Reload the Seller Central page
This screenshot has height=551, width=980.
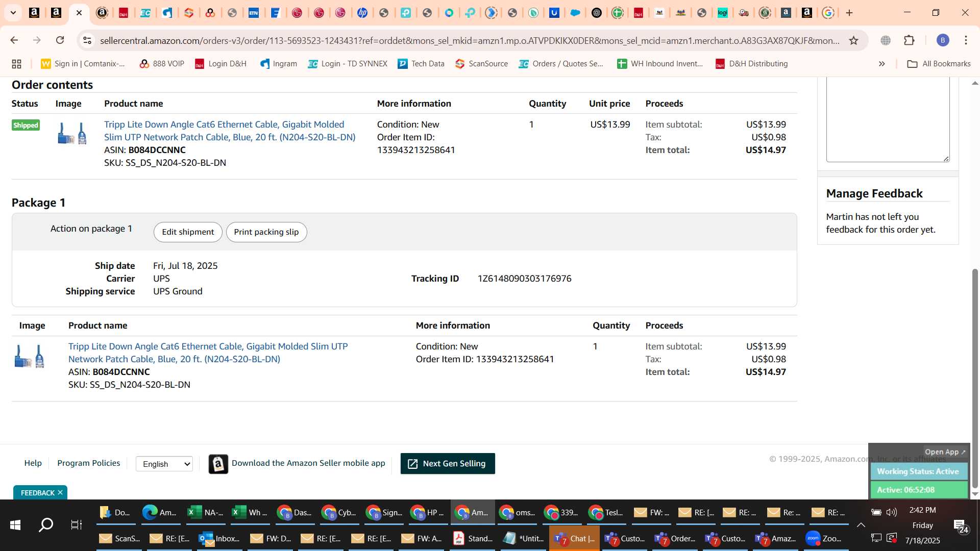[60, 40]
